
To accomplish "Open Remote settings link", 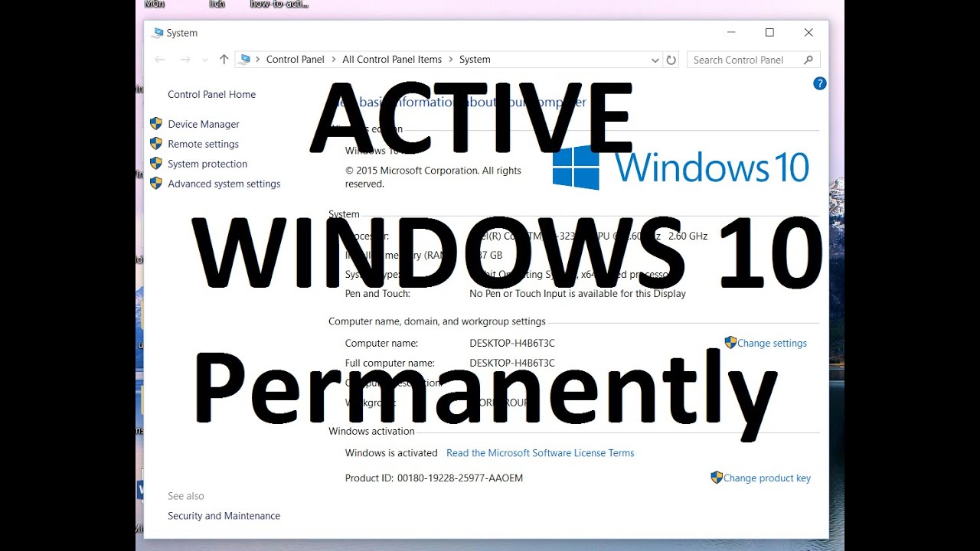I will 203,144.
